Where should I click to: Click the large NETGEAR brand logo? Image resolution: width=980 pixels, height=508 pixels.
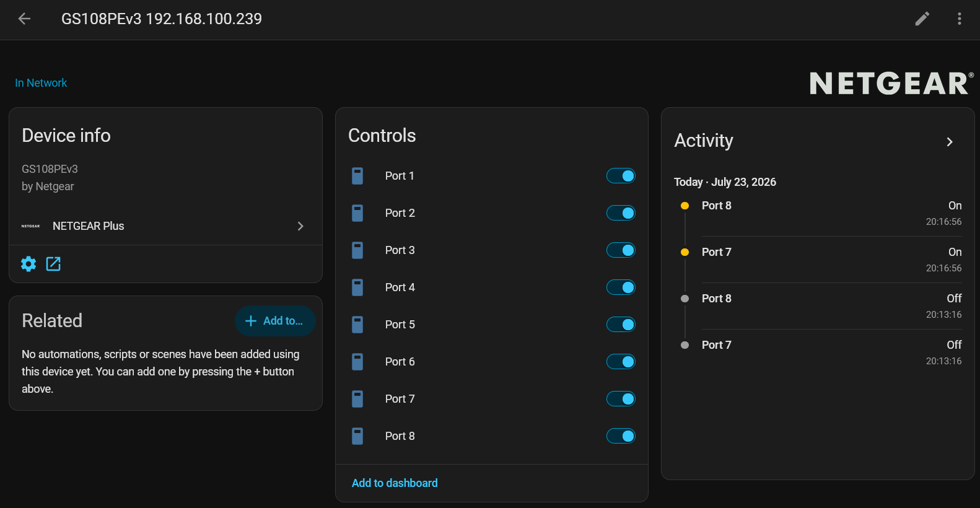point(891,84)
